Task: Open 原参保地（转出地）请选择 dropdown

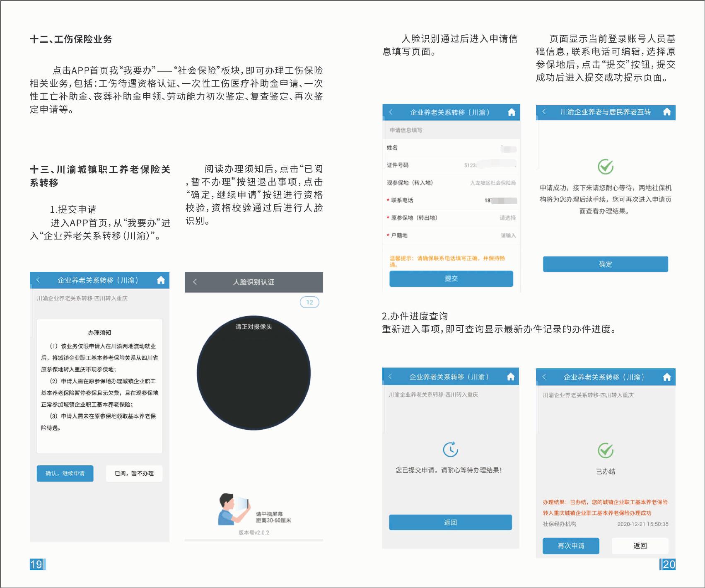Action: [x=507, y=218]
